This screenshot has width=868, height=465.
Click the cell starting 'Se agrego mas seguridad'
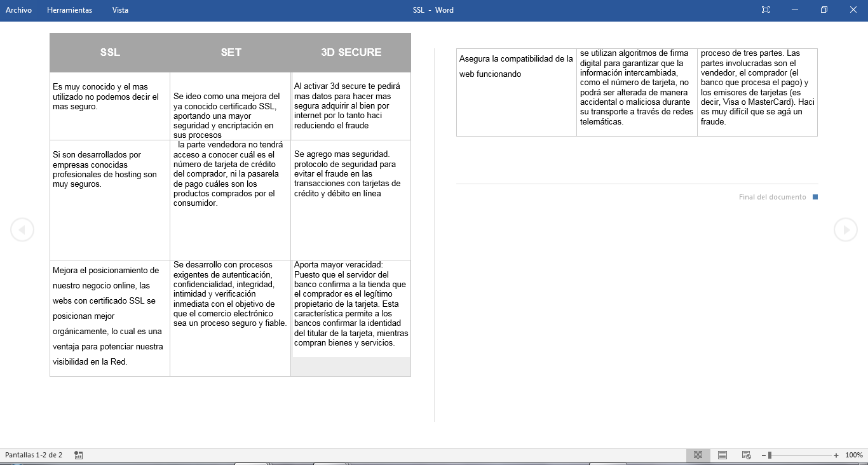pos(351,200)
